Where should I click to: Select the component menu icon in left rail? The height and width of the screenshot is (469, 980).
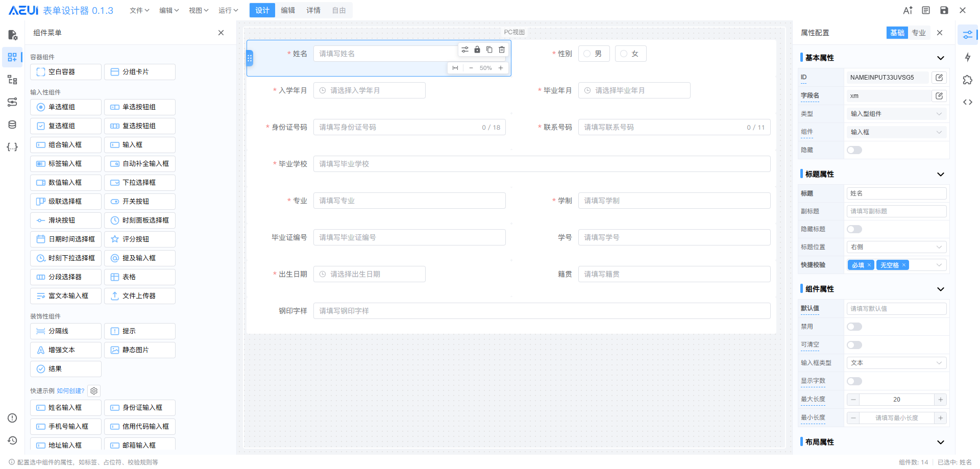pos(12,57)
